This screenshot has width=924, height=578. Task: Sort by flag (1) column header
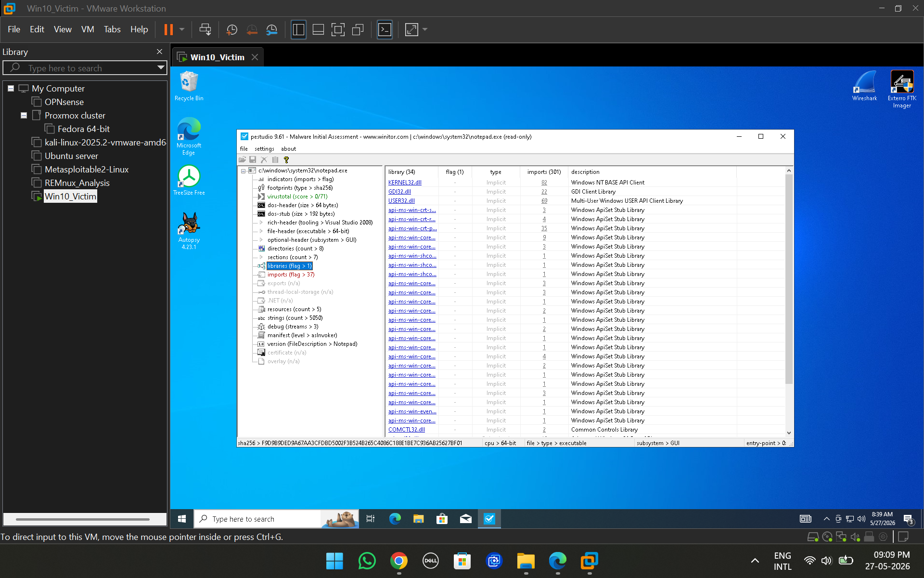[x=455, y=172]
